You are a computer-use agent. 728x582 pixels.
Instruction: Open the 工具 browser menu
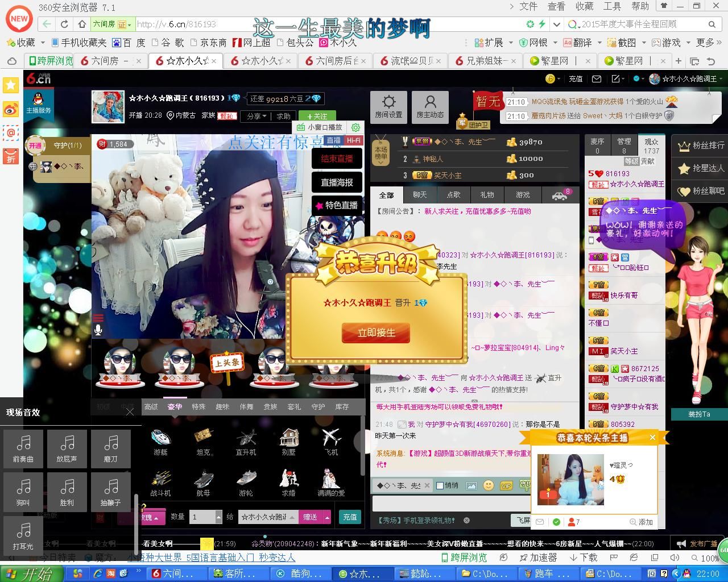(612, 6)
